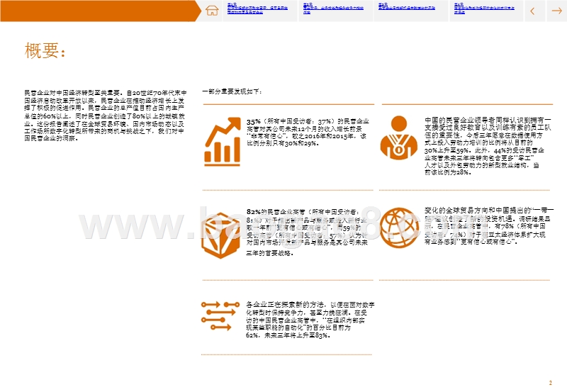Viewport: 567px width, 392px height.
Task: Click the orange 3D box product icon
Action: (x=220, y=235)
